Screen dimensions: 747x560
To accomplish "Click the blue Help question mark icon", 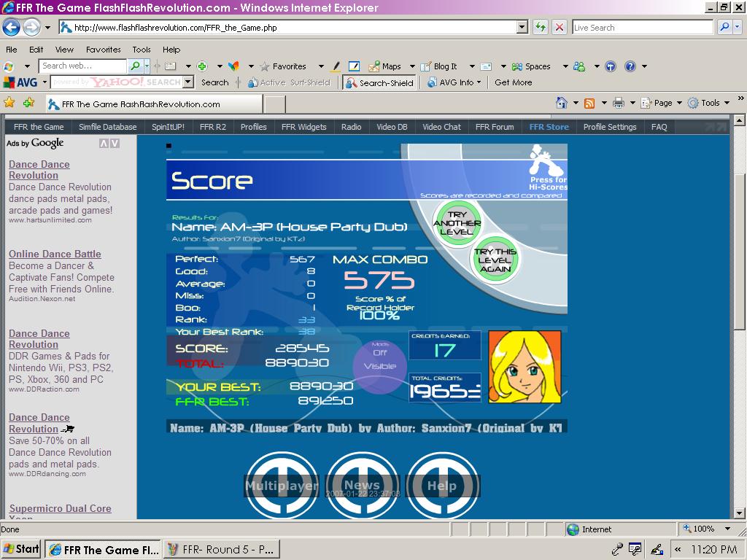I will tap(630, 66).
